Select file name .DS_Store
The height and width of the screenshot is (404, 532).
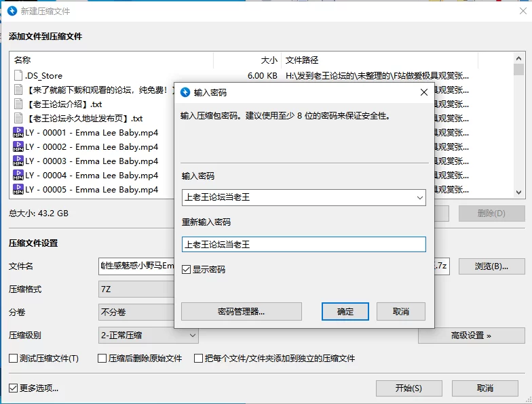coord(43,76)
